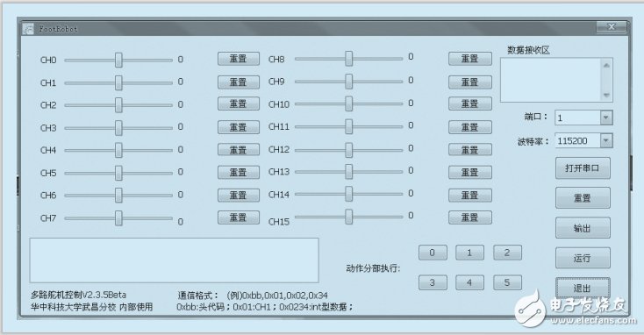Execute action step 5 button

(x=507, y=282)
